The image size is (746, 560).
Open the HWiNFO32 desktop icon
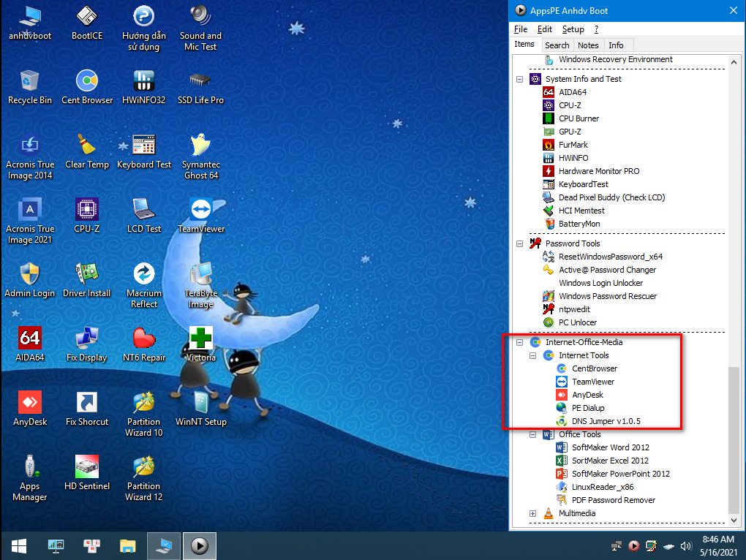click(143, 87)
